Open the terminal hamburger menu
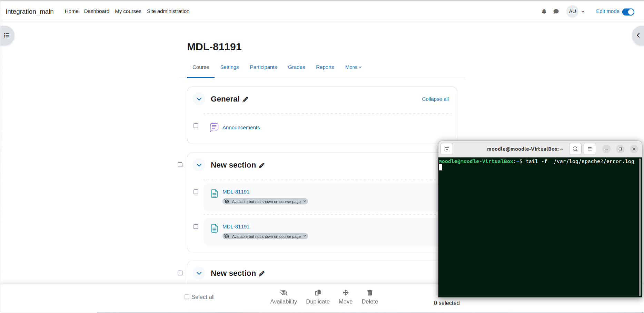 [590, 149]
